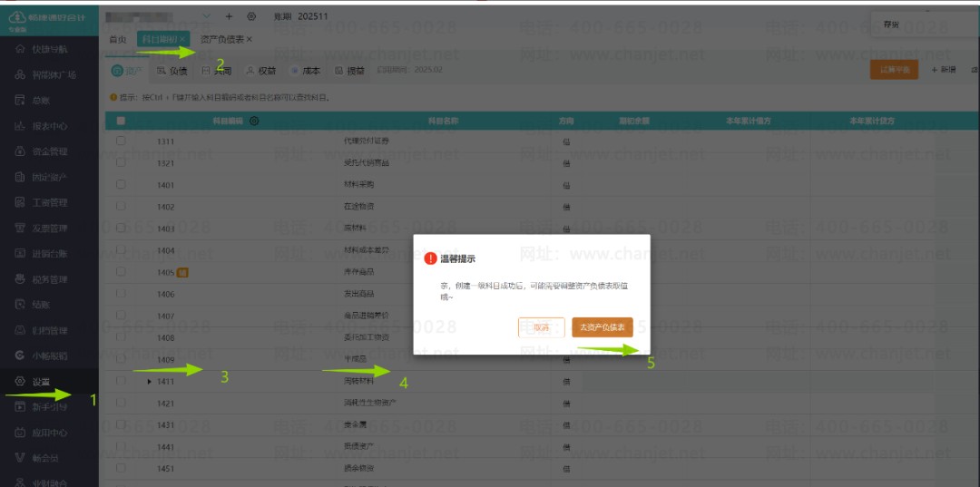Open 发票管理 icon in sidebar
This screenshot has width=980, height=487.
point(19,229)
